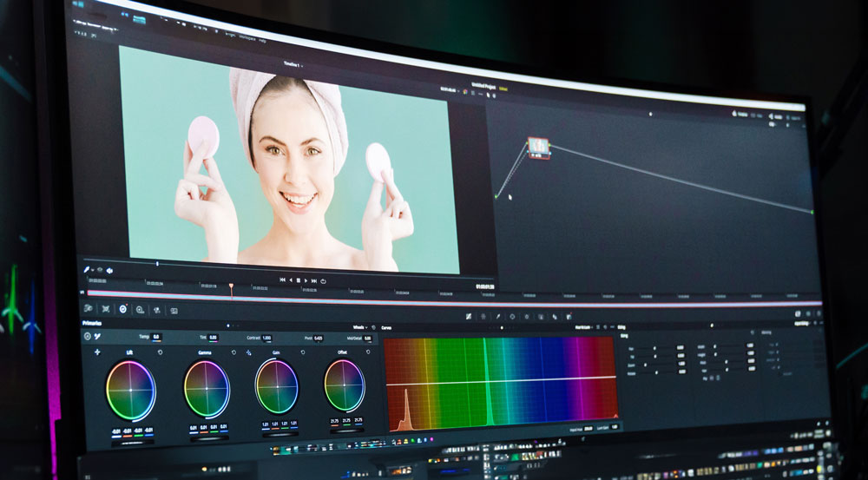
Task: Reset the Lift wheel
Action: pyautogui.click(x=160, y=352)
